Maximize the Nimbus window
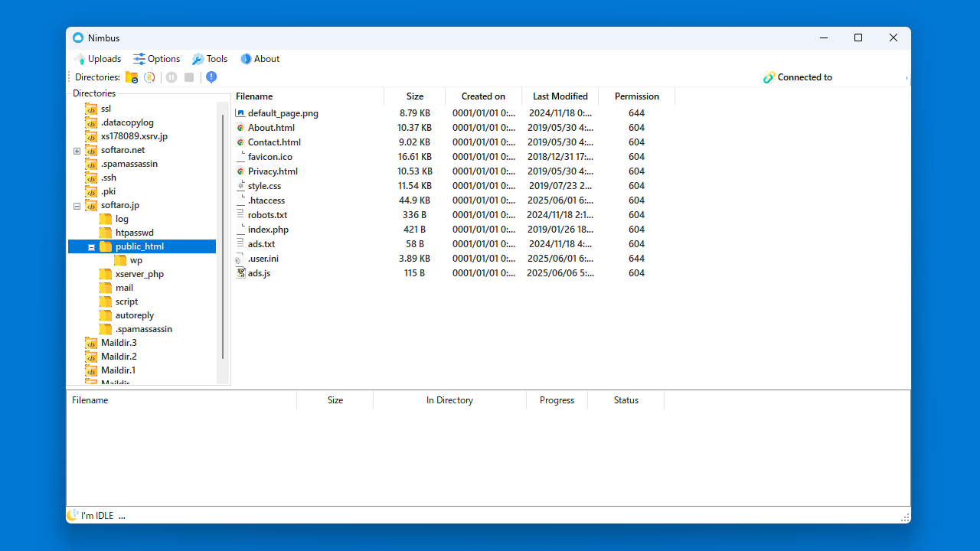 pyautogui.click(x=858, y=38)
